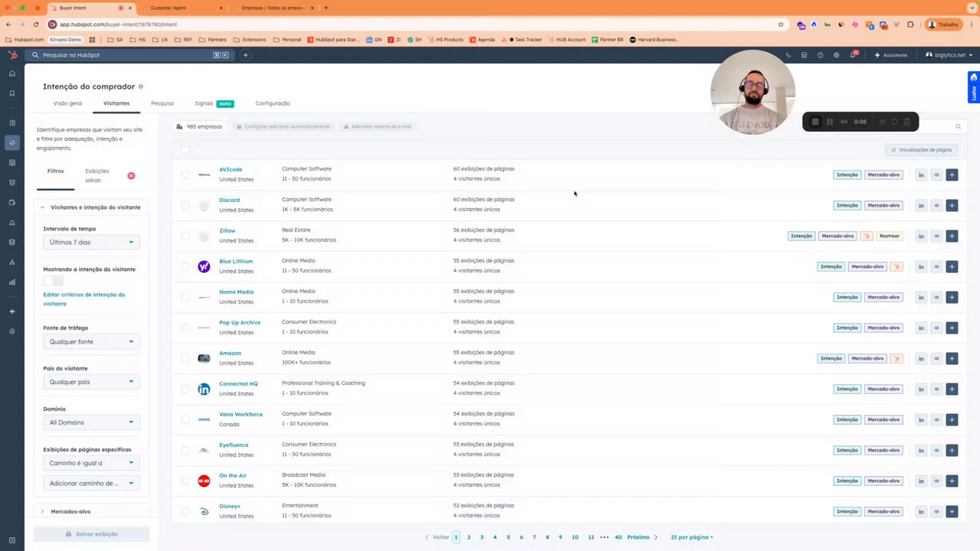Check the Blue Lithium row checkbox
The height and width of the screenshot is (551, 980).
[185, 266]
